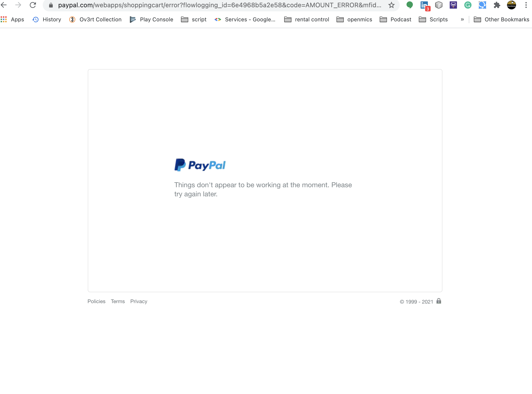The width and height of the screenshot is (532, 394).
Task: Click the browser forward arrow
Action: click(18, 5)
